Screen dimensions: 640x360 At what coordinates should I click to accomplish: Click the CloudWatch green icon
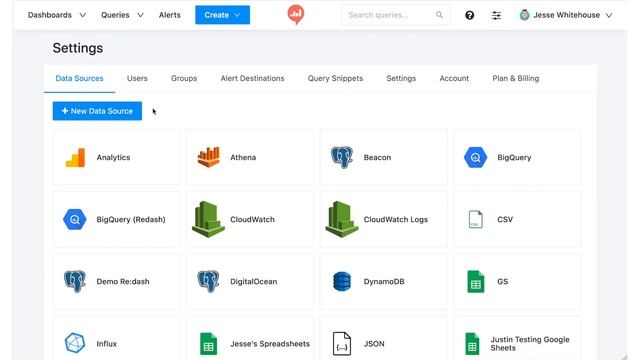pos(209,219)
